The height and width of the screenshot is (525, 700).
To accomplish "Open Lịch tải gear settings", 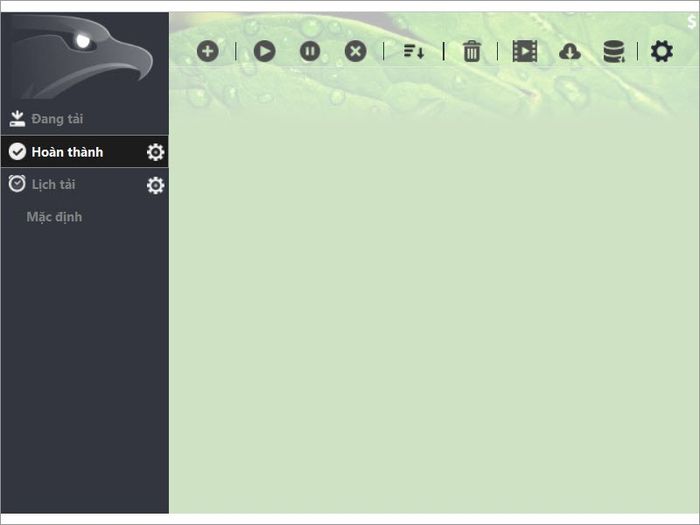I will tap(155, 185).
